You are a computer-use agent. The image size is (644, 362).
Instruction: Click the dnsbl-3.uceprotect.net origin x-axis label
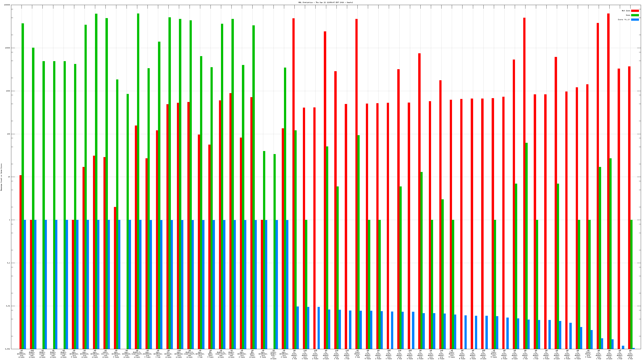point(137,354)
